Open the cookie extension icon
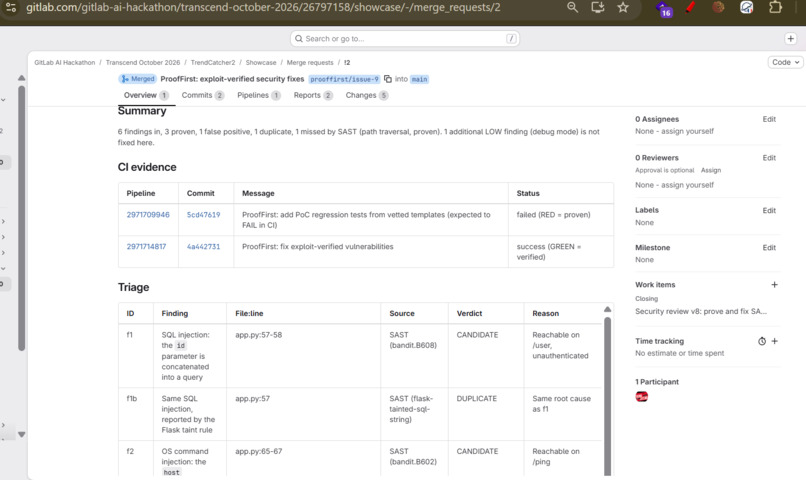Screen dimensions: 806x480 tap(719, 7)
